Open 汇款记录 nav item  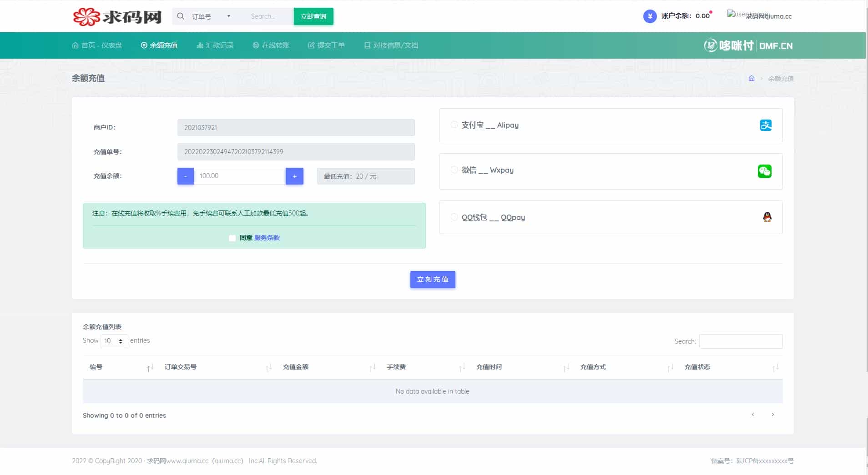tap(215, 45)
